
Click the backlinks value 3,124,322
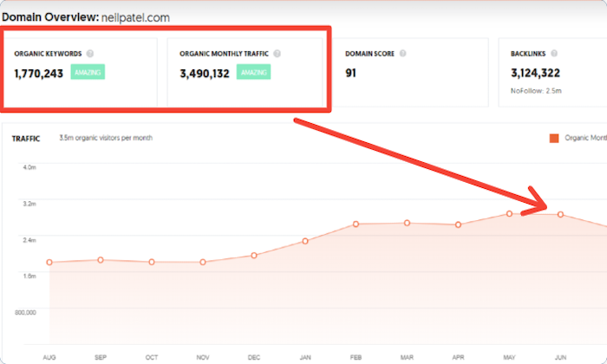pos(535,73)
